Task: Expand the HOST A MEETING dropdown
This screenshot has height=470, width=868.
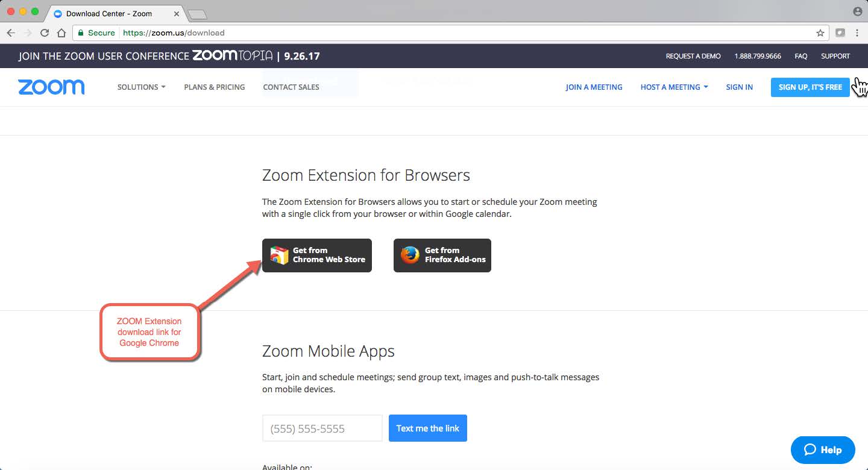Action: (673, 87)
